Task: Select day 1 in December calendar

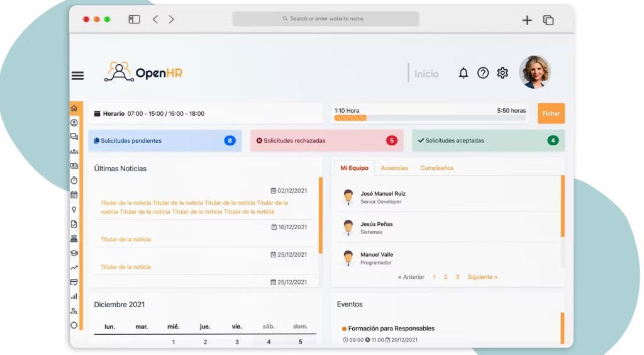Action: point(174,342)
